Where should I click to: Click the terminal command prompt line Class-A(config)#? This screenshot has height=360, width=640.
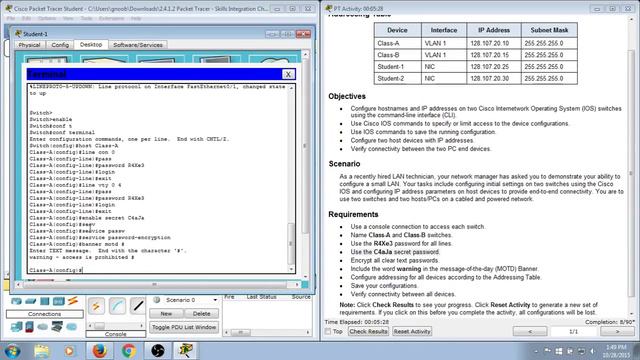click(56, 270)
